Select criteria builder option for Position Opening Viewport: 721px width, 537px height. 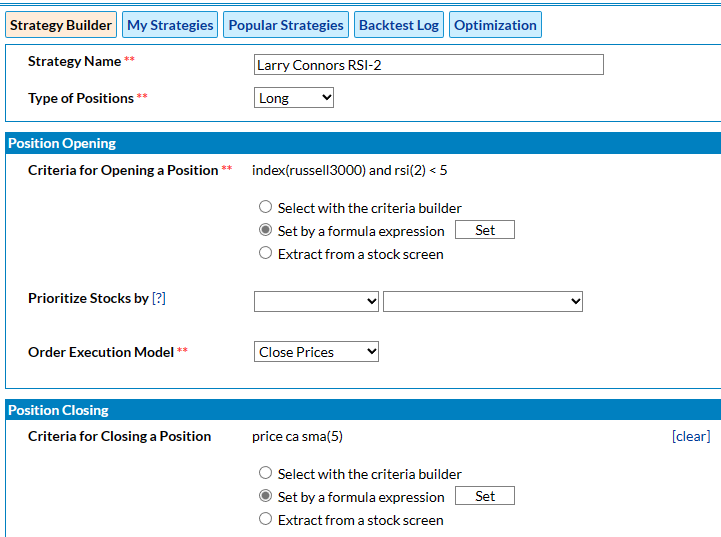click(x=265, y=208)
